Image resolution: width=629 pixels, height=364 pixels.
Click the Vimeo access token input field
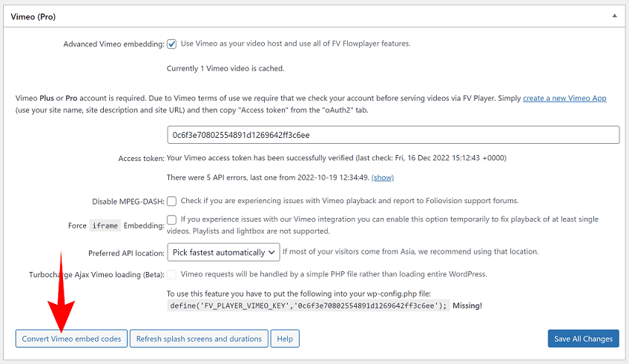click(393, 135)
